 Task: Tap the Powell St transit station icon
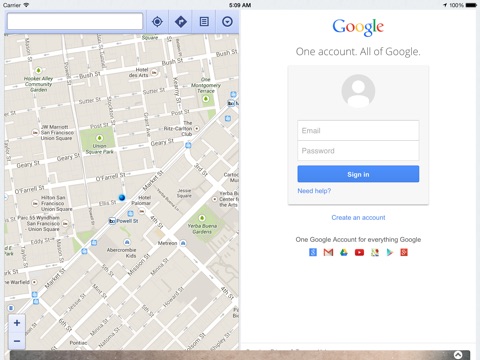tap(112, 221)
